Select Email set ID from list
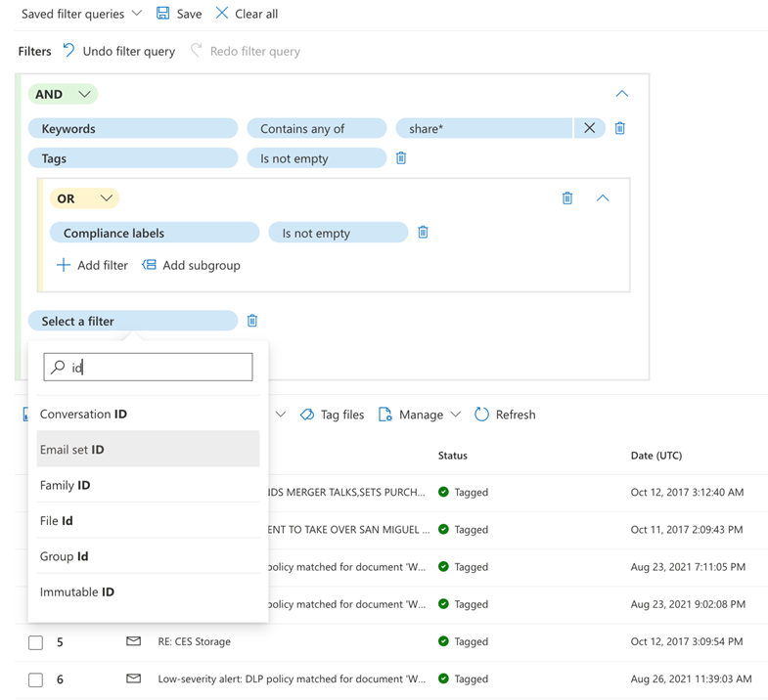The height and width of the screenshot is (700, 768). 148,450
